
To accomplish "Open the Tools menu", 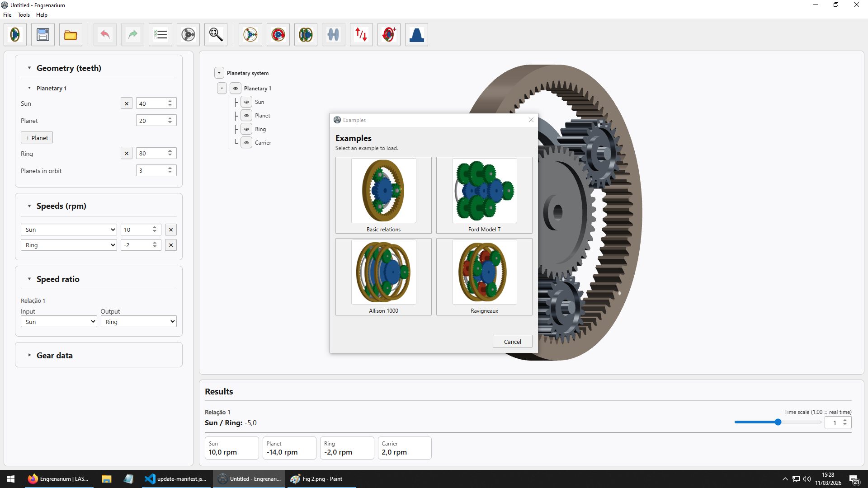I will pyautogui.click(x=24, y=14).
